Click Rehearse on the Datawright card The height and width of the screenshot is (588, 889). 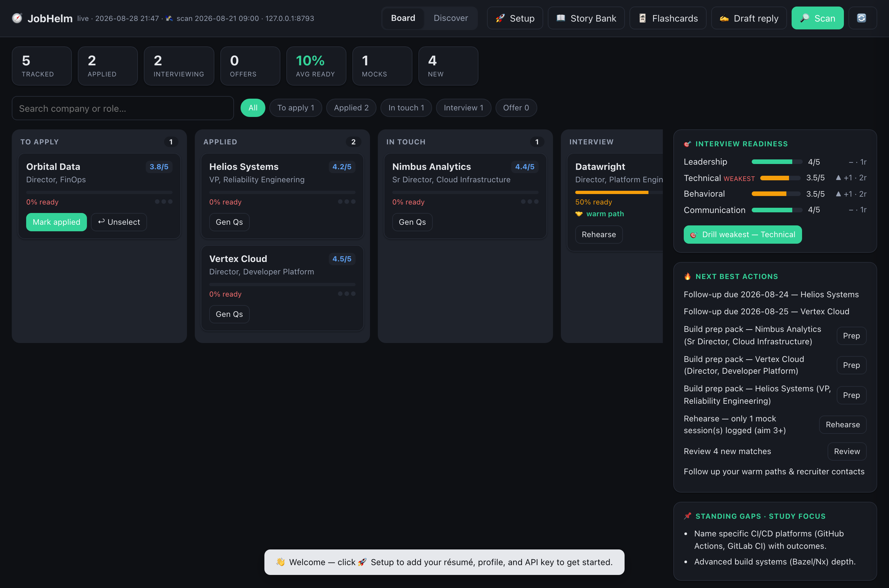599,235
